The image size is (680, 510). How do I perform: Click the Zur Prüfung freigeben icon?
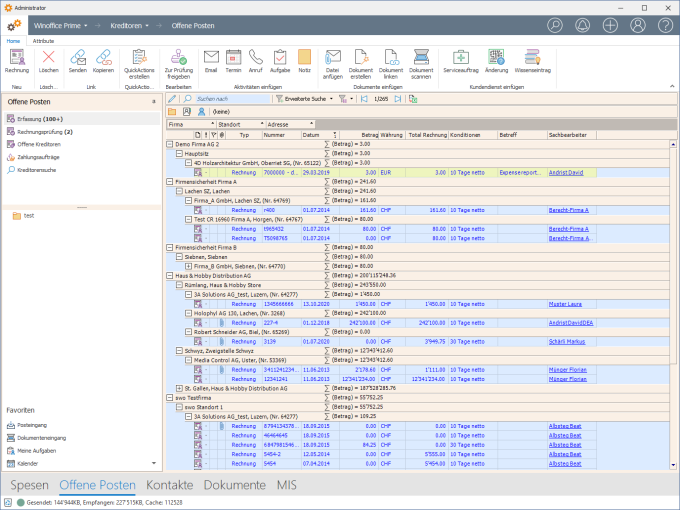click(x=177, y=58)
